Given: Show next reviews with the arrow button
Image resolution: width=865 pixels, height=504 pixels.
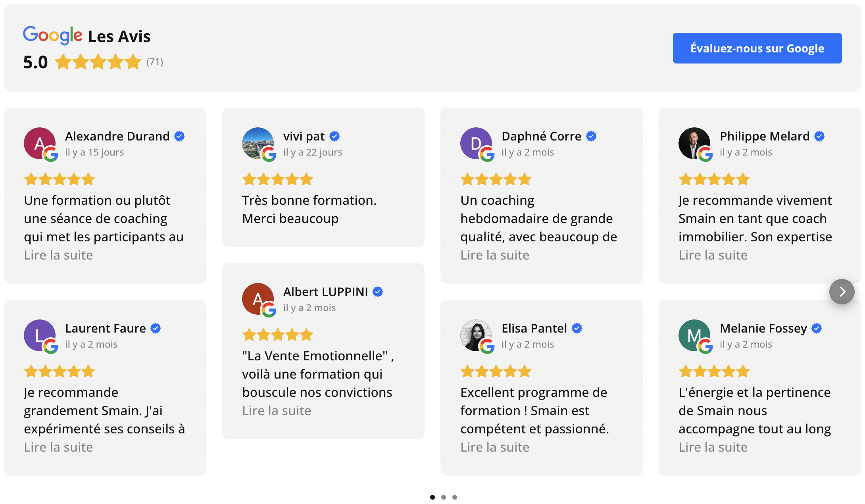Looking at the screenshot, I should pos(842,292).
